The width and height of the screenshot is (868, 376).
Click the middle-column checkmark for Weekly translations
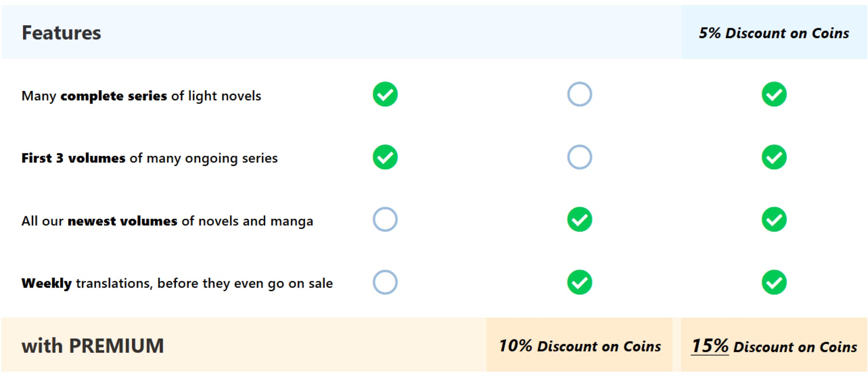pos(579,282)
